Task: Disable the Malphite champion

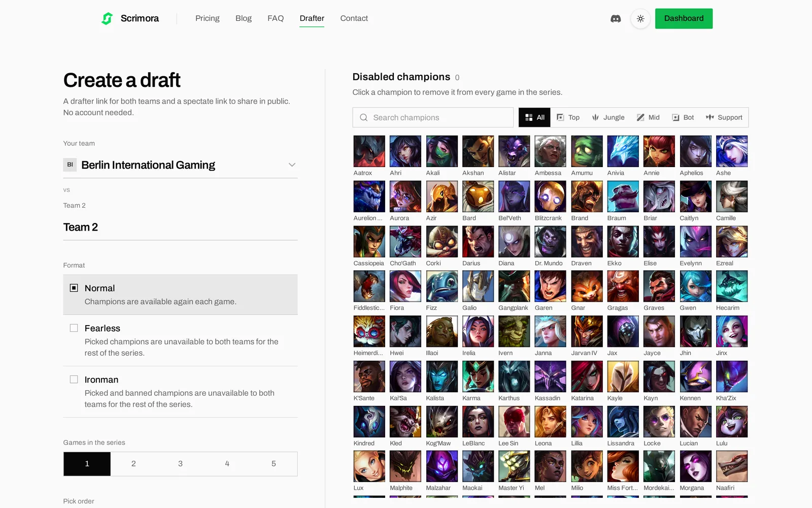Action: click(x=405, y=467)
